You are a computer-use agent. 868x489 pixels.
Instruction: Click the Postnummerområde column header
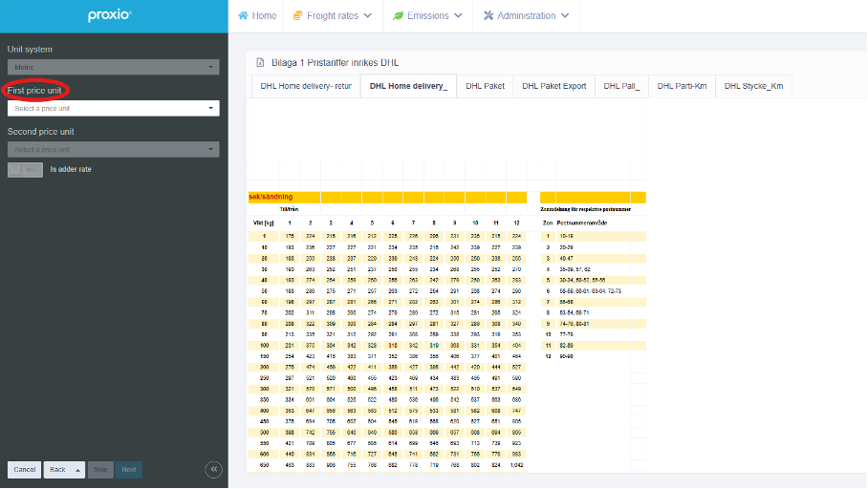coord(582,223)
